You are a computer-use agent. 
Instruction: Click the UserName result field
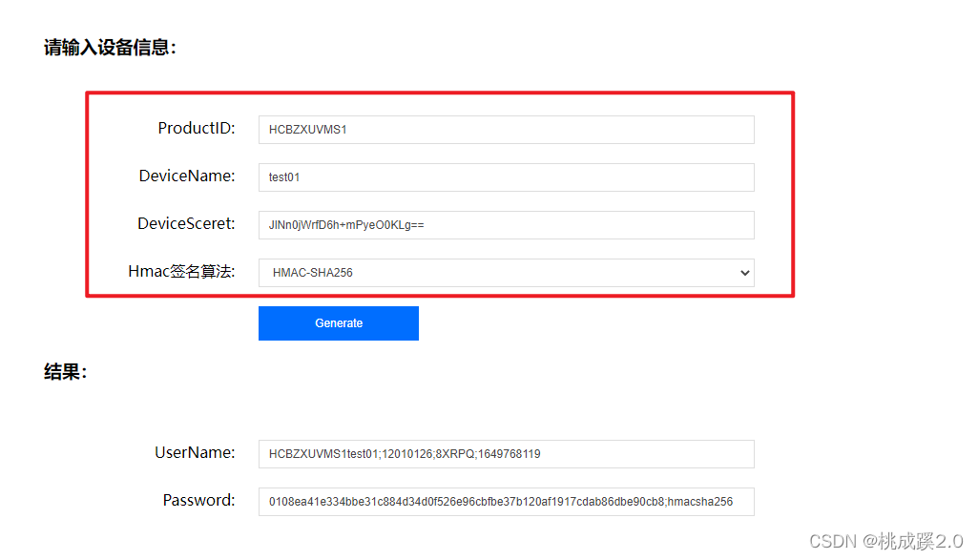pos(506,454)
